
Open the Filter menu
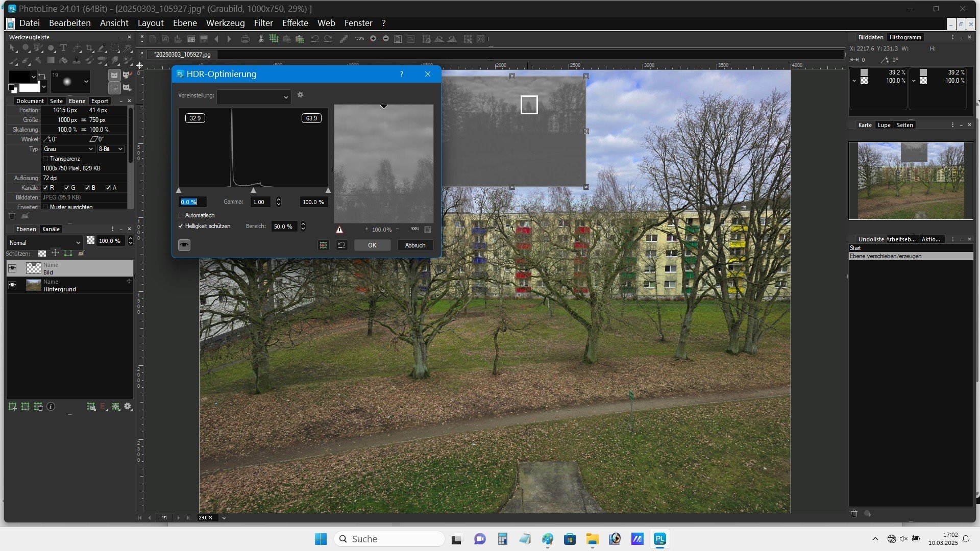point(263,23)
